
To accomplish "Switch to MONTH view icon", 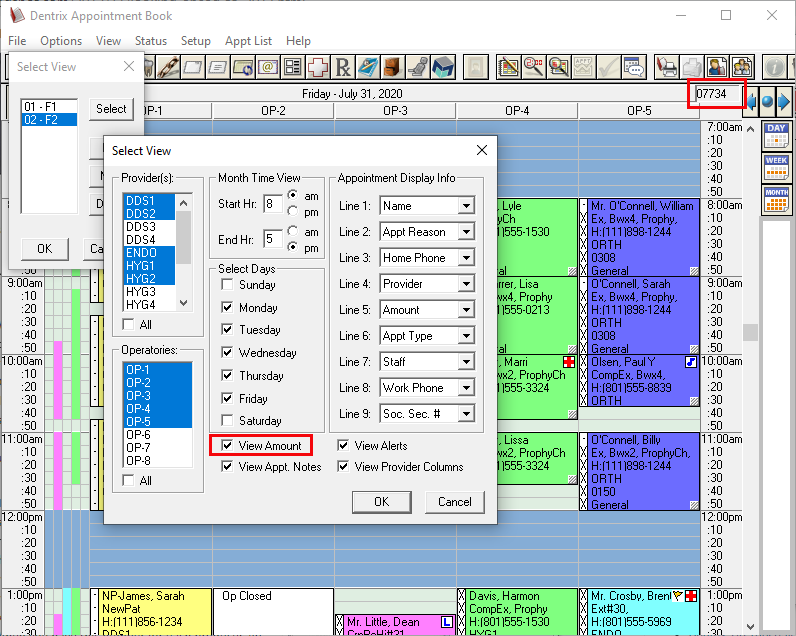I will 776,200.
